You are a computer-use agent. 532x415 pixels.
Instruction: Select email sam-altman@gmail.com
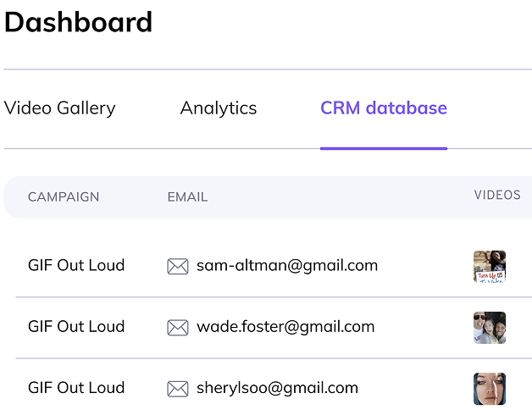coord(287,266)
